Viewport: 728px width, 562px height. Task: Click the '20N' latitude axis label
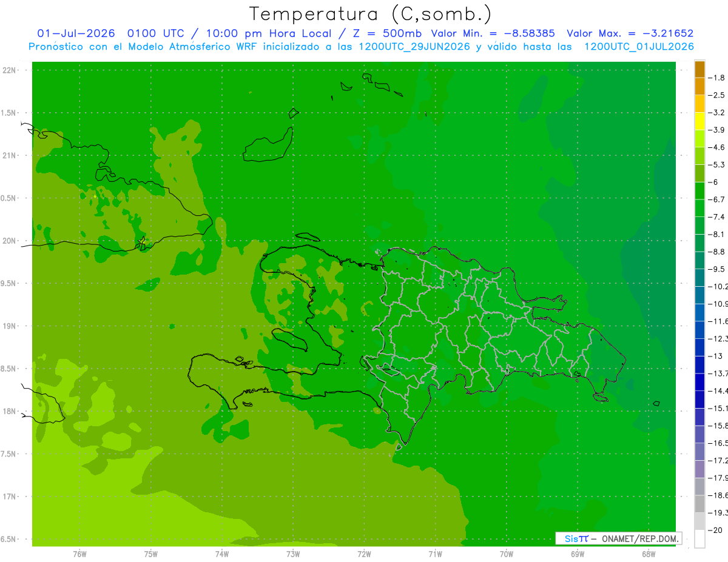10,241
